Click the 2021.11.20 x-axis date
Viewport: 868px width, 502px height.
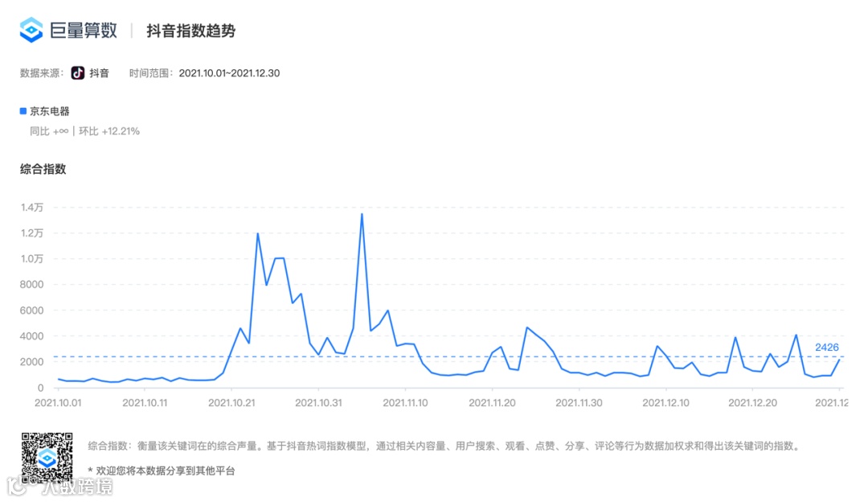click(x=492, y=403)
